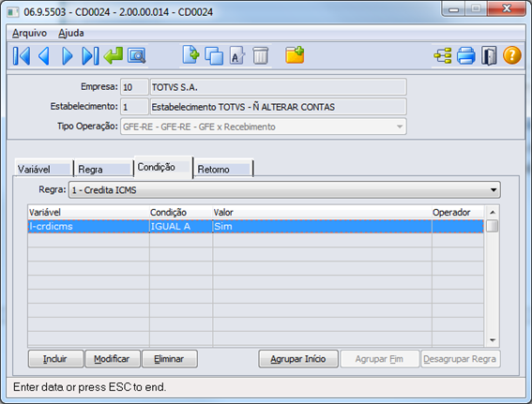
Task: Click the Desagrupar Regra button
Action: click(461, 359)
